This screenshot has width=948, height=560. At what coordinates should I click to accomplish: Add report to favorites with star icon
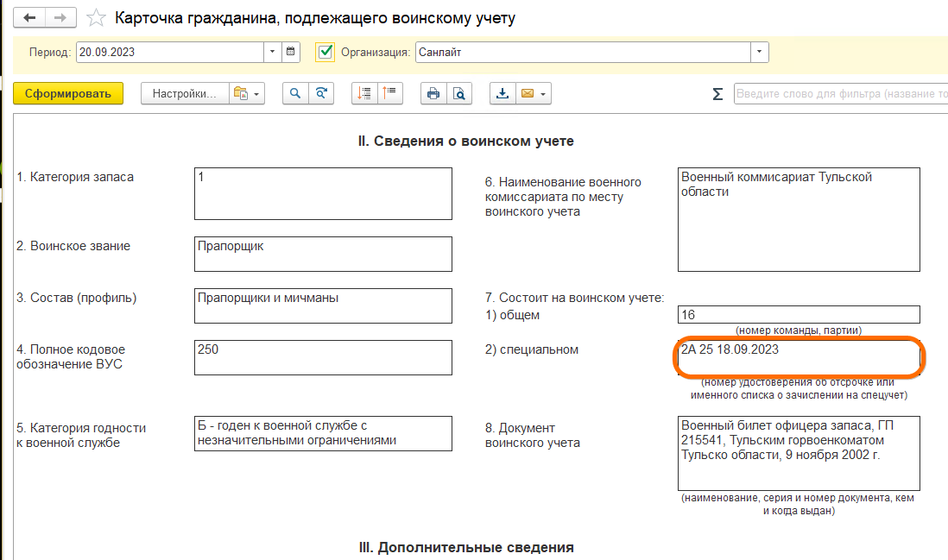click(x=96, y=18)
